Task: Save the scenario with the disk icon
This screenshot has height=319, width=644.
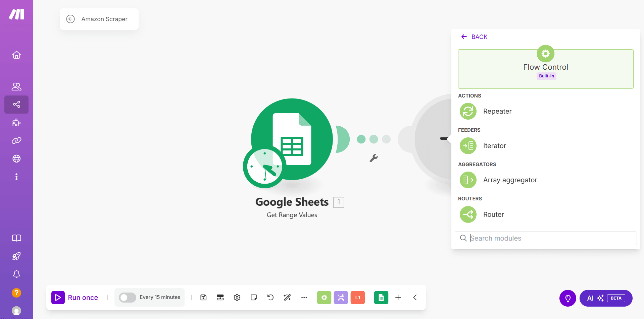Action: (203, 298)
